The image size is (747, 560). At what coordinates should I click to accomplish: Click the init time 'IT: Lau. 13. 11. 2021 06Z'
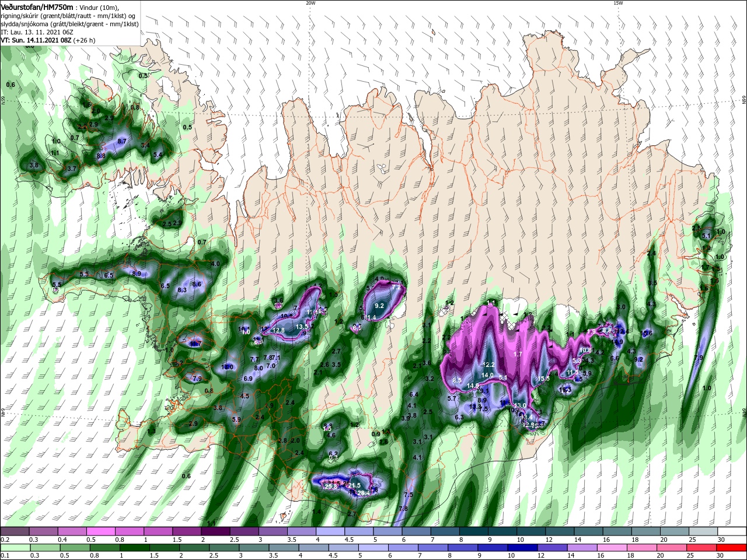[36, 32]
